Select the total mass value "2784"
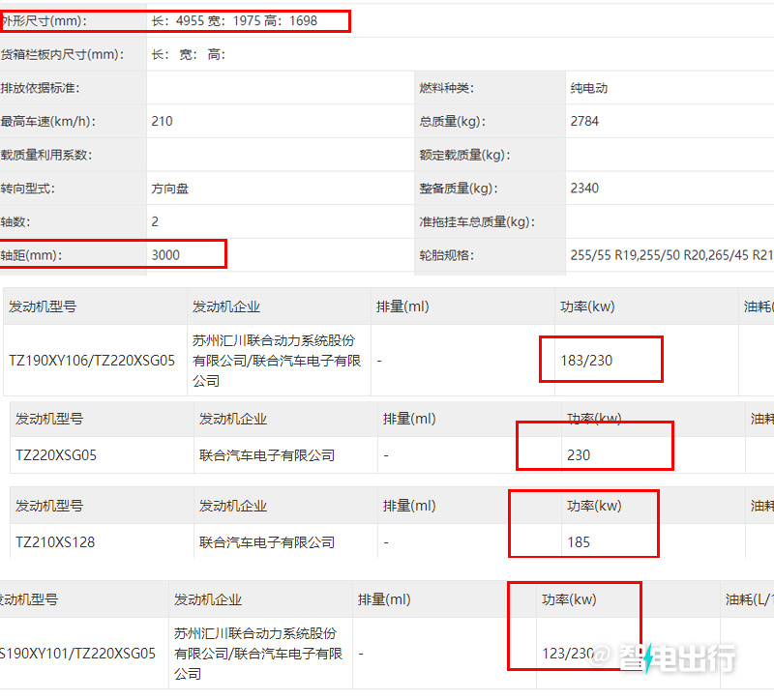This screenshot has width=774, height=700. (584, 122)
